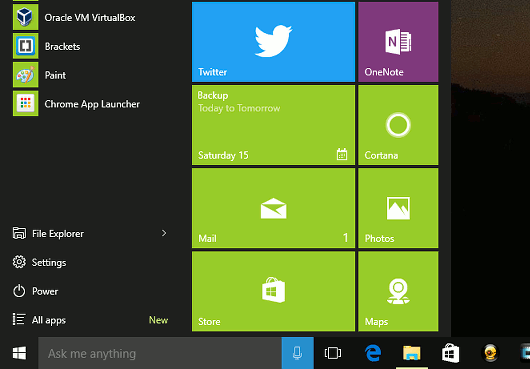Select the Brackets label

pos(63,46)
